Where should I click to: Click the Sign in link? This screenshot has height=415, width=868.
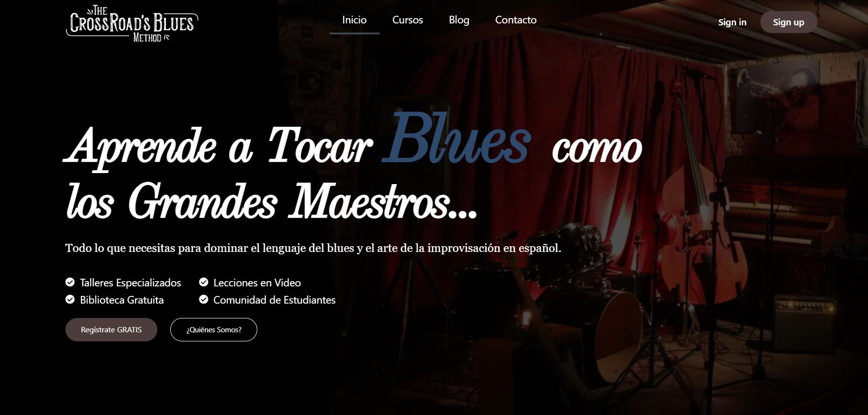point(732,22)
